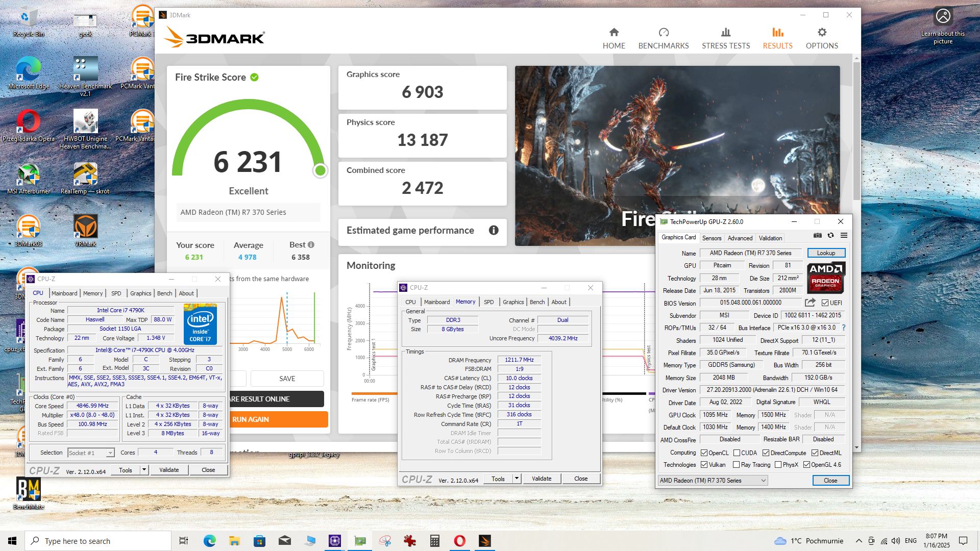The height and width of the screenshot is (551, 980).
Task: Open RealTemp shortcut on desktop
Action: (85, 179)
